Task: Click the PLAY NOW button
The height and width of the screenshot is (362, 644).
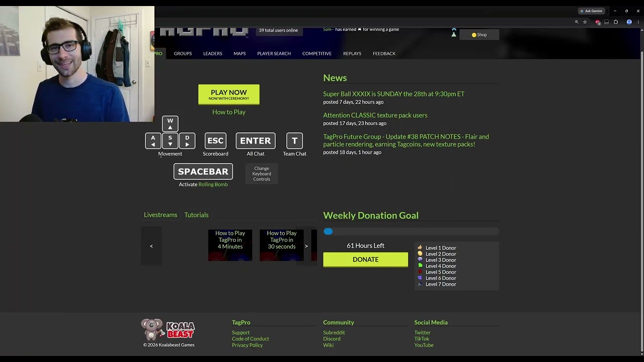Action: pos(229,95)
